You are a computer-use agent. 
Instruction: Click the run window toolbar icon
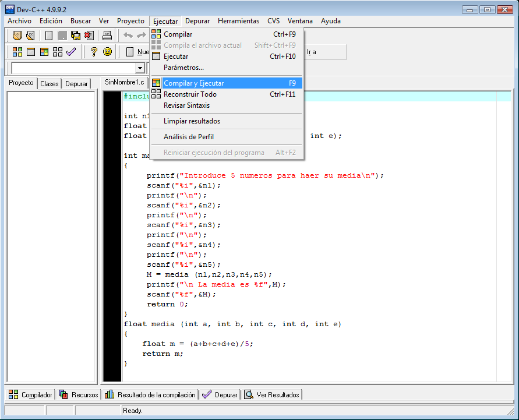pos(31,52)
